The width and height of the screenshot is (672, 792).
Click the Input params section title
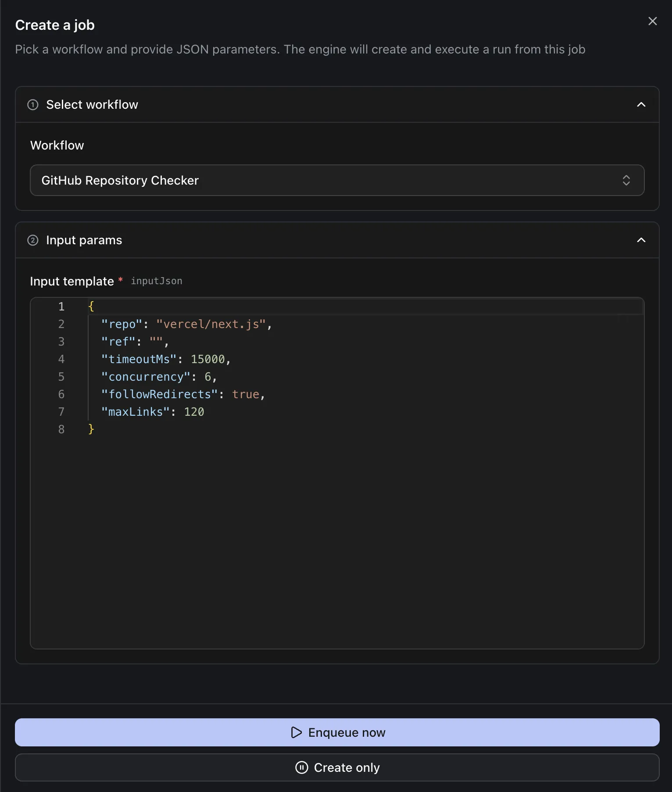tap(84, 240)
